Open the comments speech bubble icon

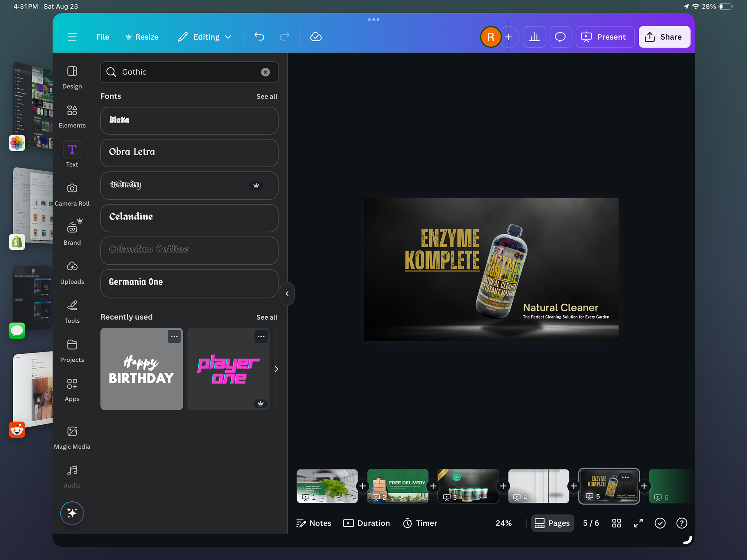(560, 37)
